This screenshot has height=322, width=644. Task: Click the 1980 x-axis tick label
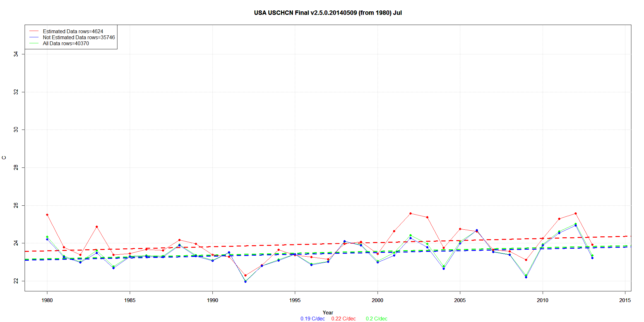click(47, 300)
